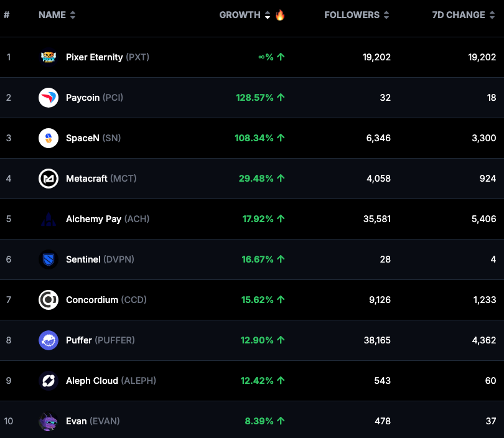The image size is (504, 438).
Task: Click the NAME column header label
Action: pos(52,15)
